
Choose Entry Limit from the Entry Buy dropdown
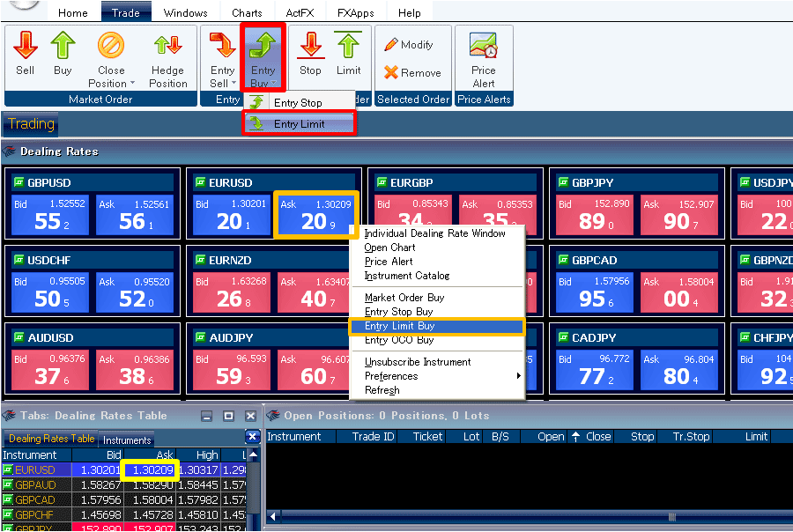click(x=300, y=124)
